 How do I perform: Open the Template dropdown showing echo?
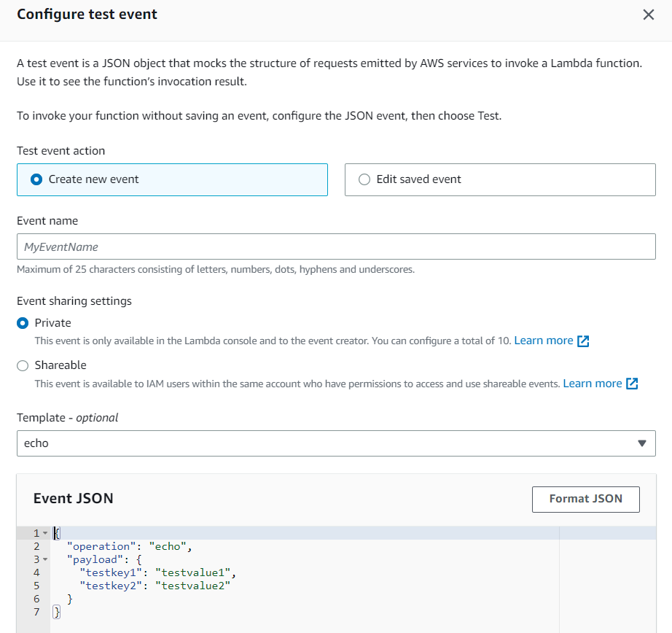click(336, 443)
